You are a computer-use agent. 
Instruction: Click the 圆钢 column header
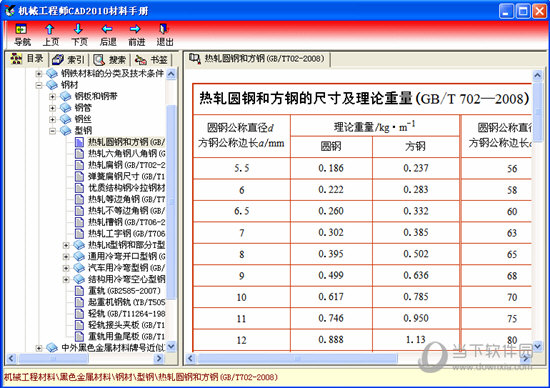(331, 146)
